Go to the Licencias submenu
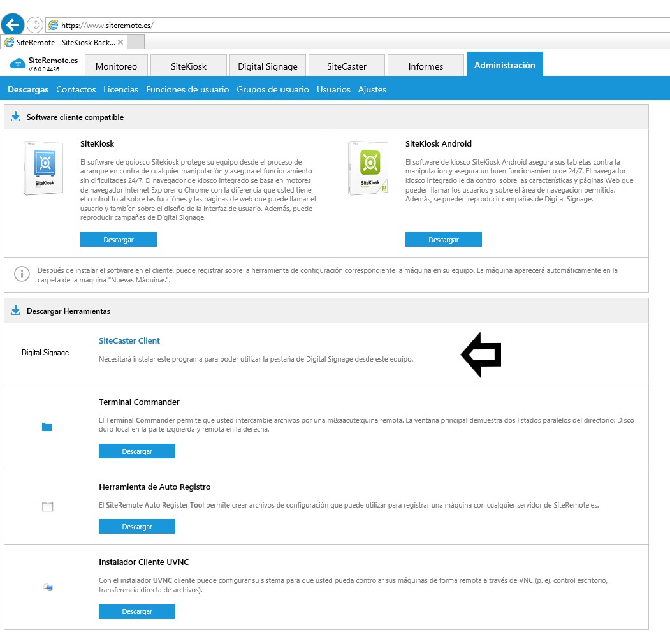This screenshot has width=670, height=644. 120,89
